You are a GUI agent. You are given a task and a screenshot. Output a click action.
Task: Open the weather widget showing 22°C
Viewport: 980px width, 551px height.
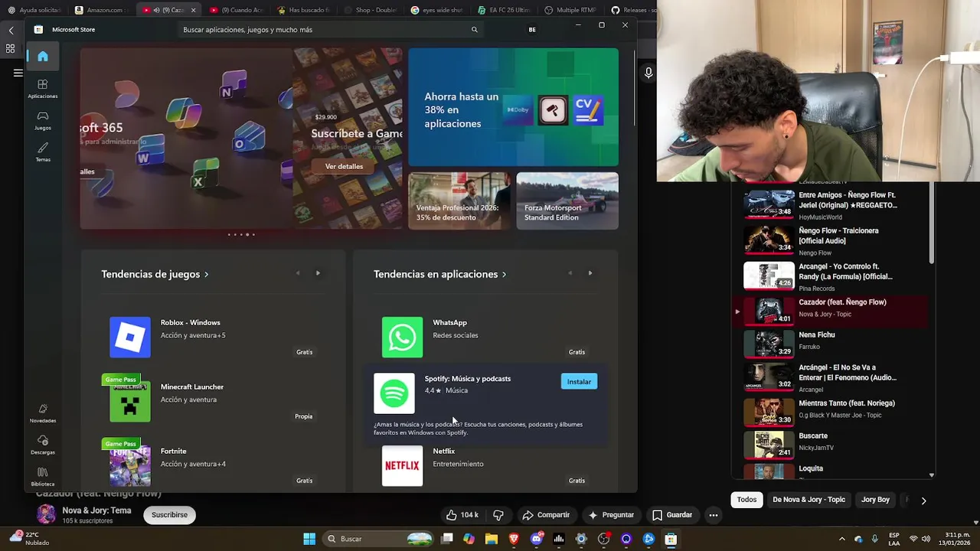(x=28, y=539)
